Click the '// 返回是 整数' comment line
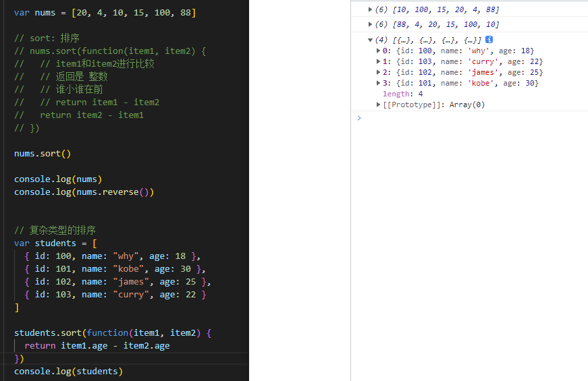The width and height of the screenshot is (588, 381). tap(74, 77)
